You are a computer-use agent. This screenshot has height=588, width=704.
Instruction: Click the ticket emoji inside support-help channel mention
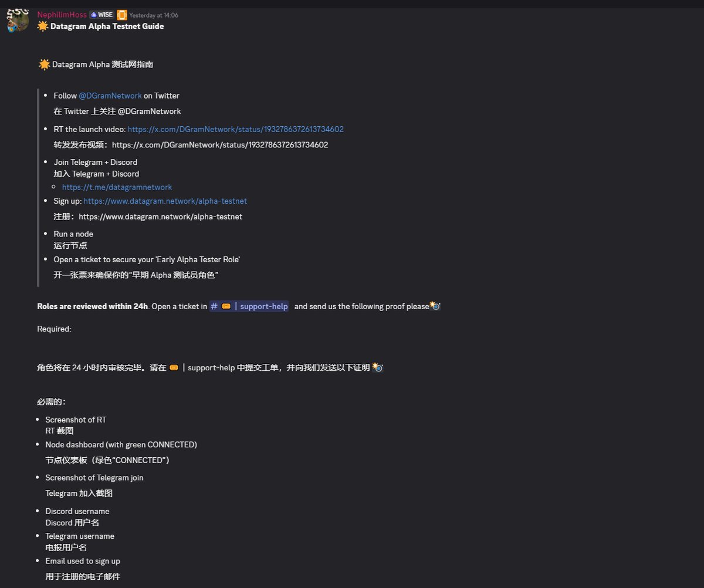(226, 306)
